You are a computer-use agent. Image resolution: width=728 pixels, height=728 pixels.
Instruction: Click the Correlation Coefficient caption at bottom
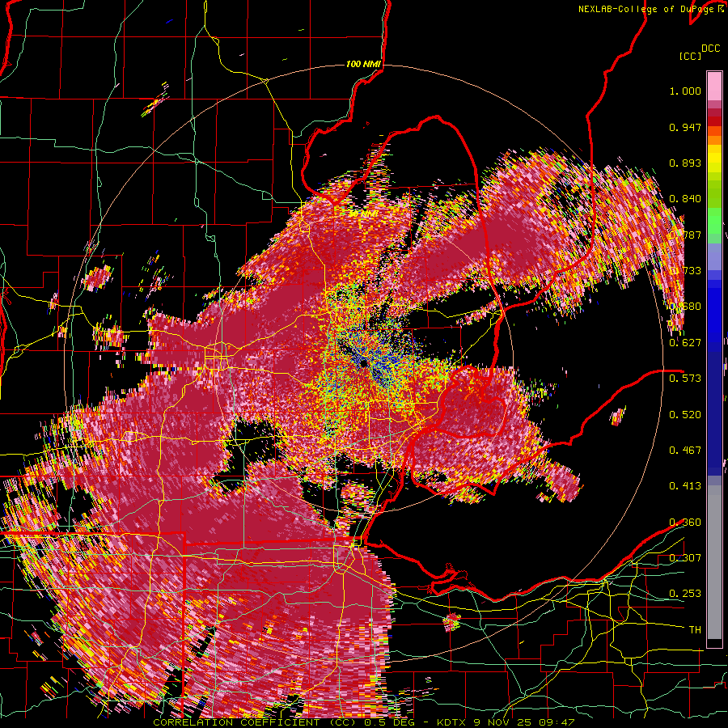click(x=363, y=722)
